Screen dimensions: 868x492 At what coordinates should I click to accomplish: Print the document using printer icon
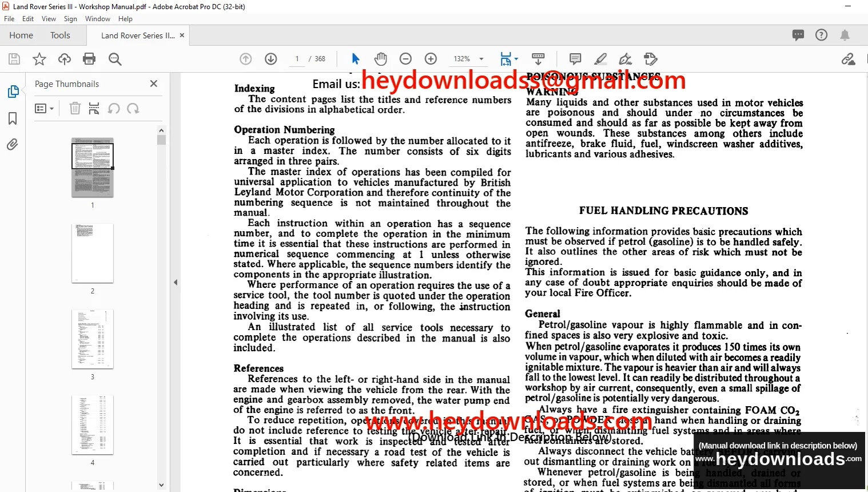[89, 59]
